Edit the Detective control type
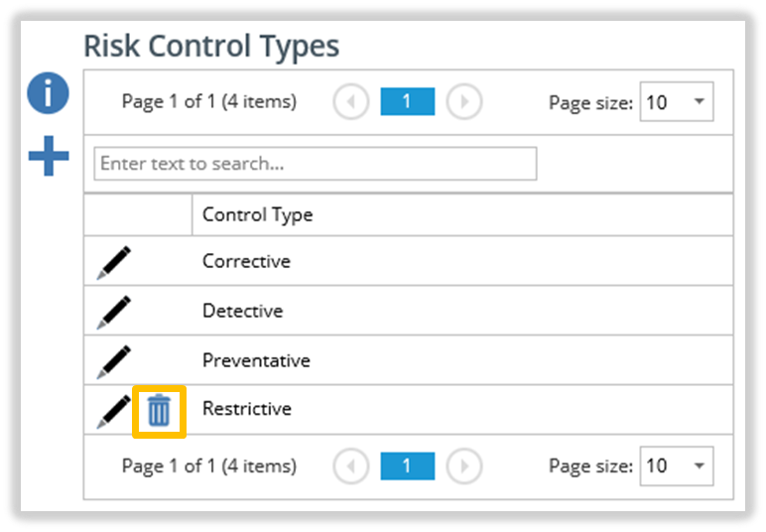This screenshot has height=532, width=766. [x=114, y=313]
